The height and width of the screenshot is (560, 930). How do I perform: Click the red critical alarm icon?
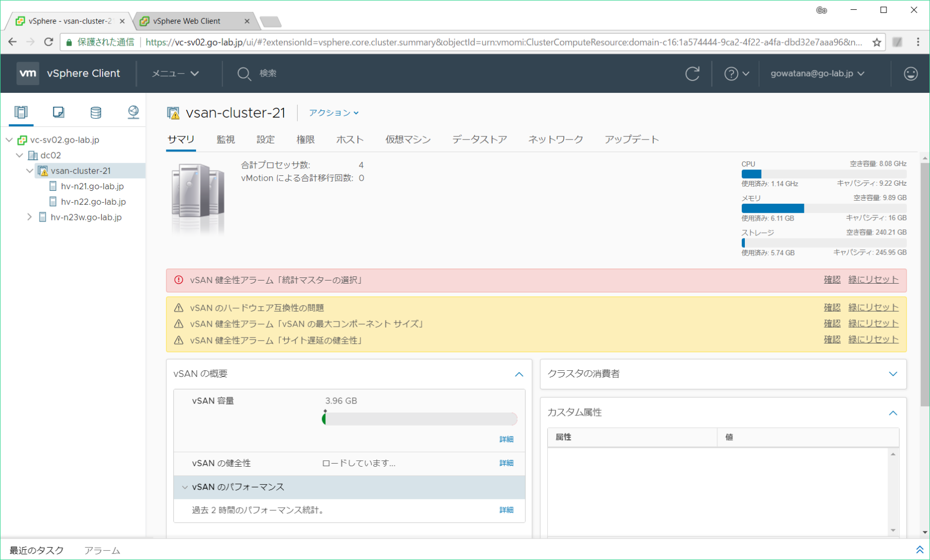pyautogui.click(x=178, y=280)
